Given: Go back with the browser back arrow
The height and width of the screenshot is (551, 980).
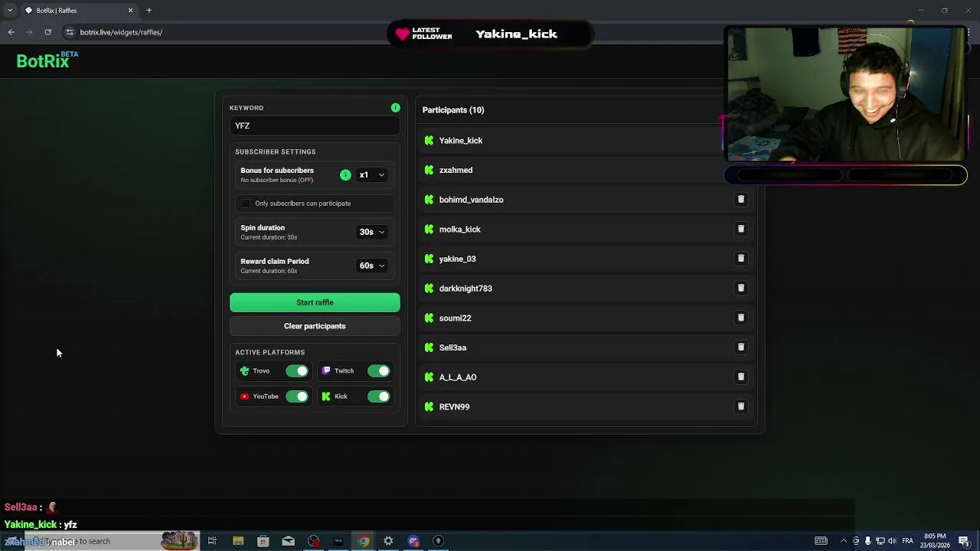Looking at the screenshot, I should click(11, 32).
